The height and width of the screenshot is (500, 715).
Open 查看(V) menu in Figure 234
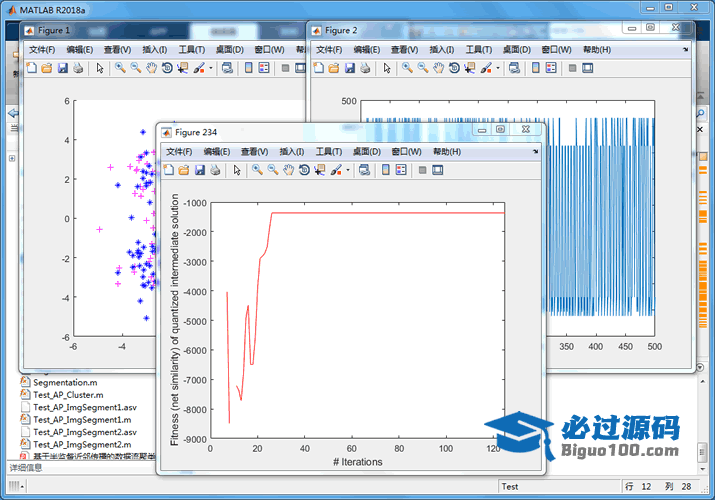point(254,151)
